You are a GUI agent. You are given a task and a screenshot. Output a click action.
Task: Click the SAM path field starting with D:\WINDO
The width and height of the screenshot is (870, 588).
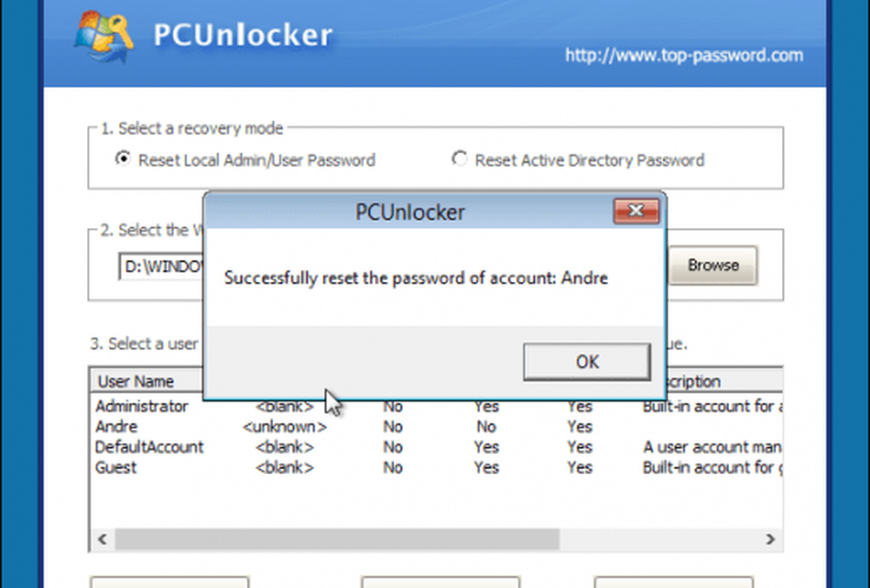(x=162, y=266)
